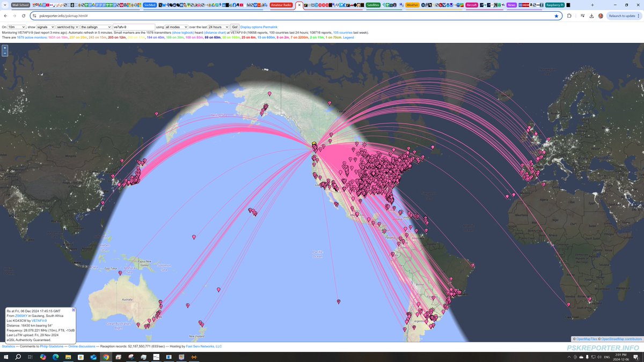This screenshot has width=644, height=362.
Task: Open the Chrome extensions puzzle icon
Action: [x=569, y=16]
